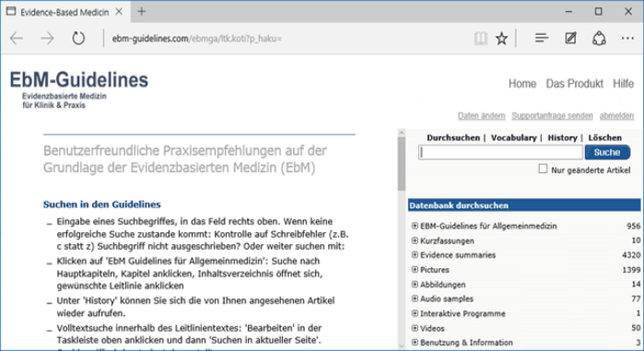Expand EBM-Guidelines für Allgemeinmedizin
644x351 pixels.
click(x=415, y=226)
